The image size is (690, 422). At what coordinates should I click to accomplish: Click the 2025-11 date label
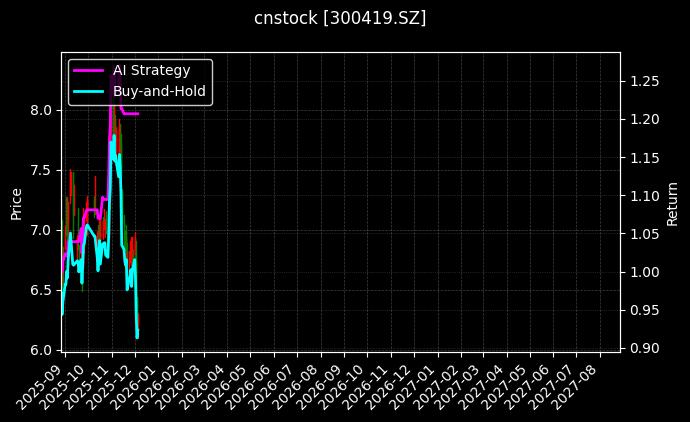(88, 386)
